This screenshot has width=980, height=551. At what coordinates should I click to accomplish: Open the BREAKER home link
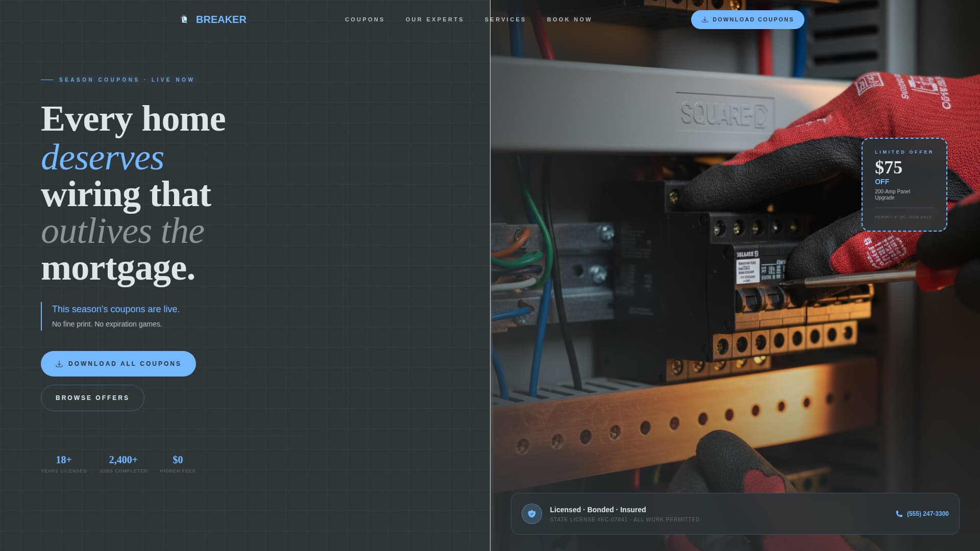click(213, 19)
